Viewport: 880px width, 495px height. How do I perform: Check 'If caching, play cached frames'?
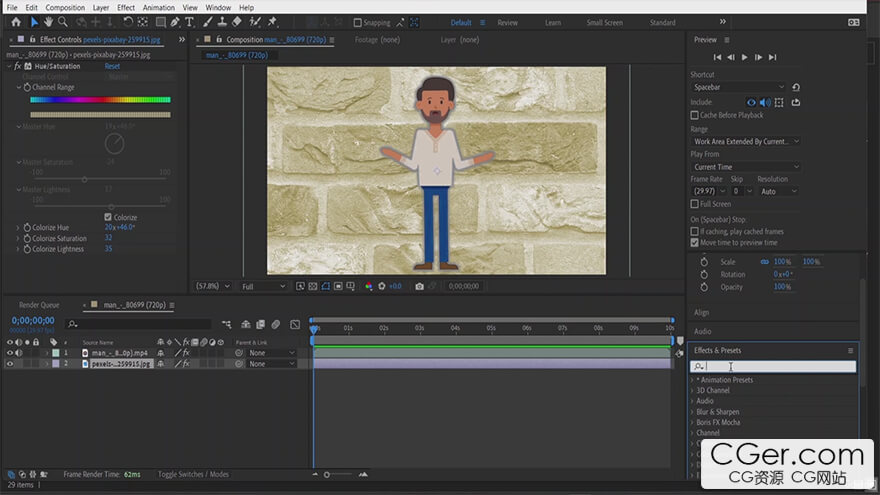pos(694,231)
